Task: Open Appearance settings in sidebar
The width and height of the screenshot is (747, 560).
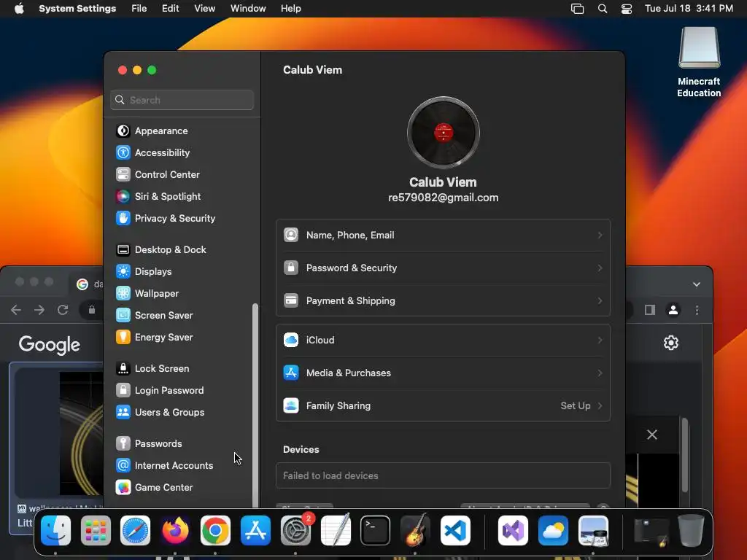Action: coord(152,131)
